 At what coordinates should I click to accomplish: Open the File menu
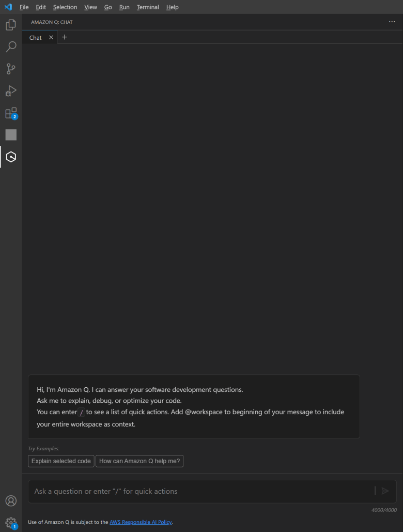click(x=24, y=7)
